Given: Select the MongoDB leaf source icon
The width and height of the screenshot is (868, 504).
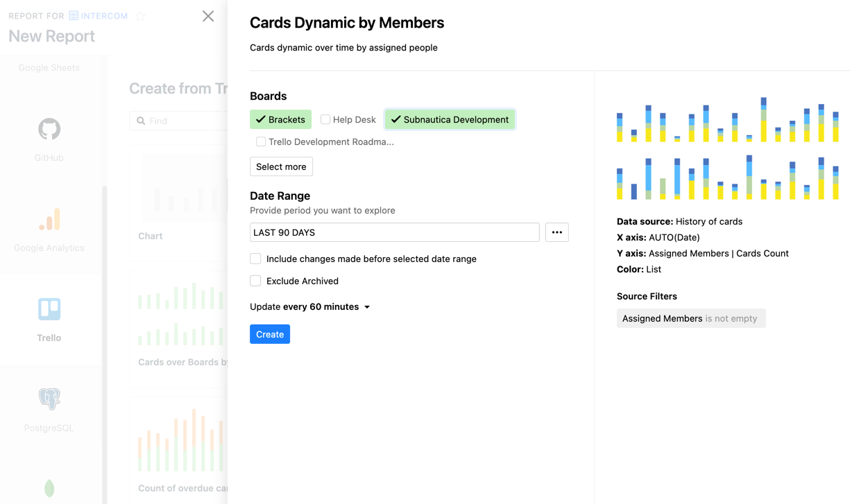Looking at the screenshot, I should (x=49, y=488).
